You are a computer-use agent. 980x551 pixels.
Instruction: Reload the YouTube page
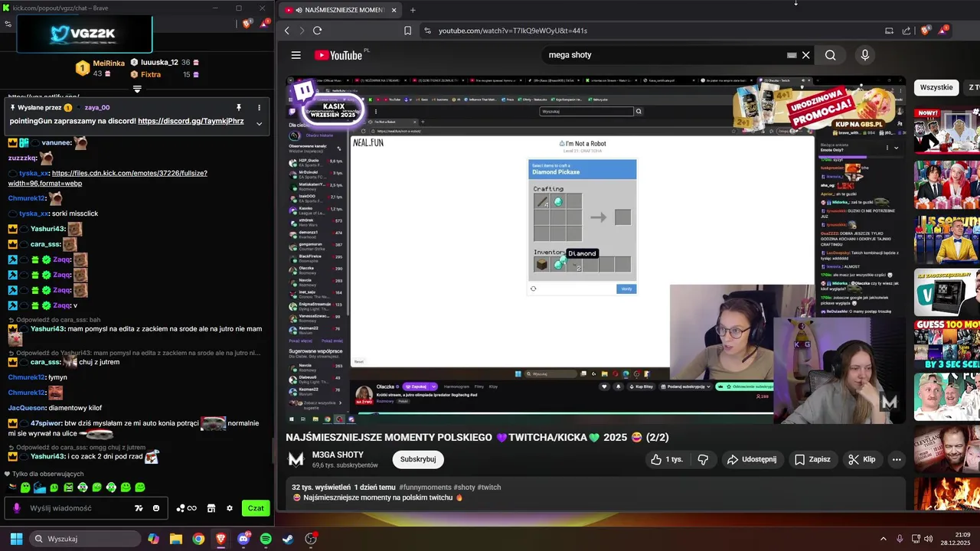click(317, 31)
